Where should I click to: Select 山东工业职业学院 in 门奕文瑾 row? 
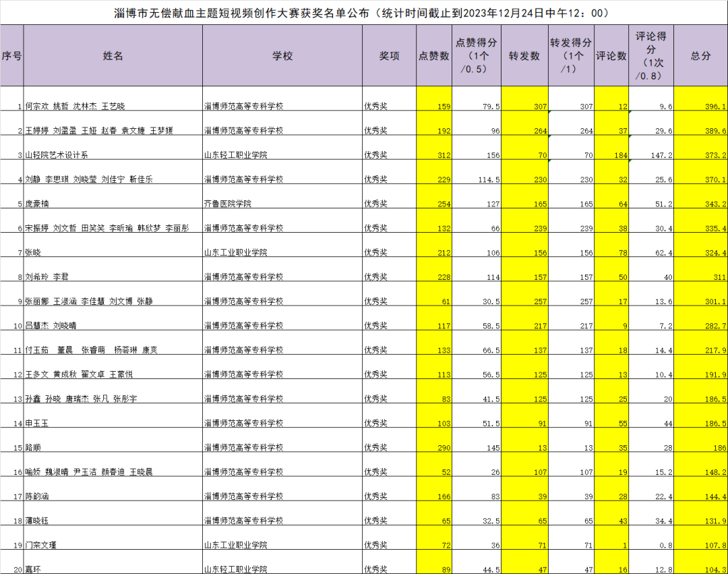click(282, 538)
